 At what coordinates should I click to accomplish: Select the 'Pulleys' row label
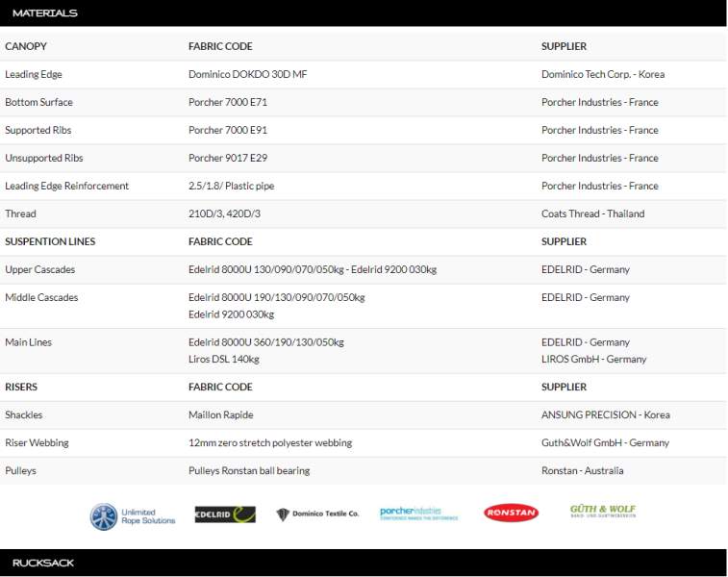20,470
